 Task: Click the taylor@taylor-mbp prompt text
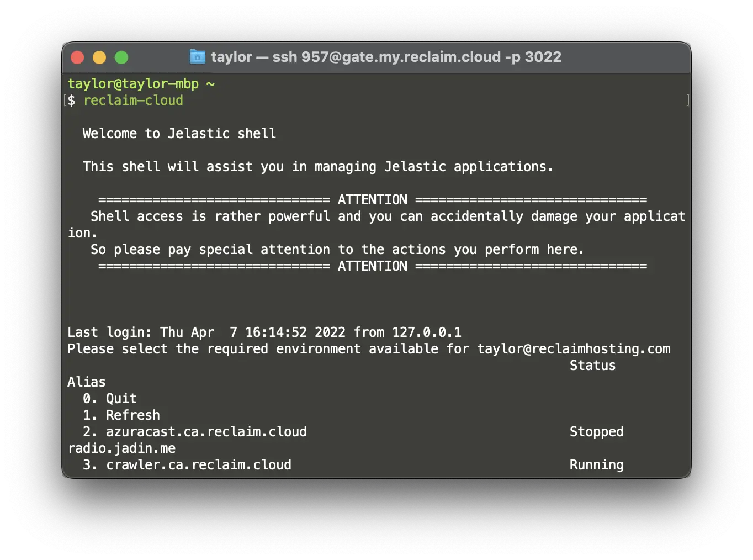[133, 84]
